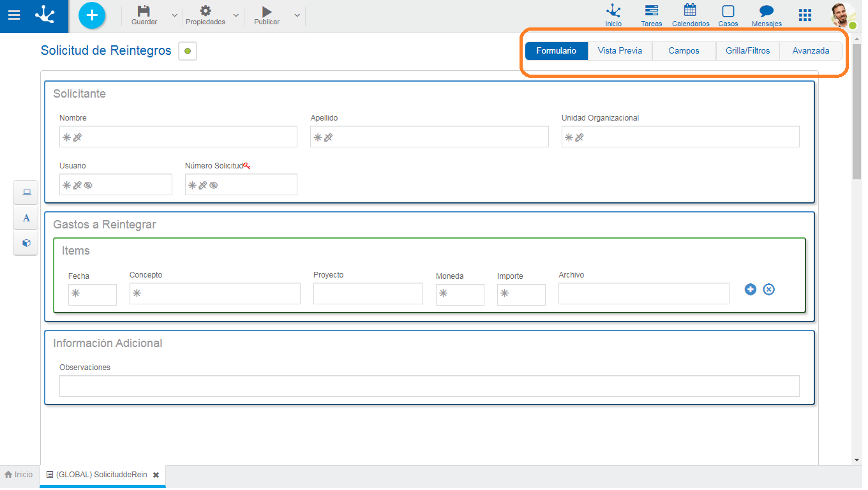This screenshot has height=490, width=868.
Task: Click the Importe input field
Action: (521, 295)
